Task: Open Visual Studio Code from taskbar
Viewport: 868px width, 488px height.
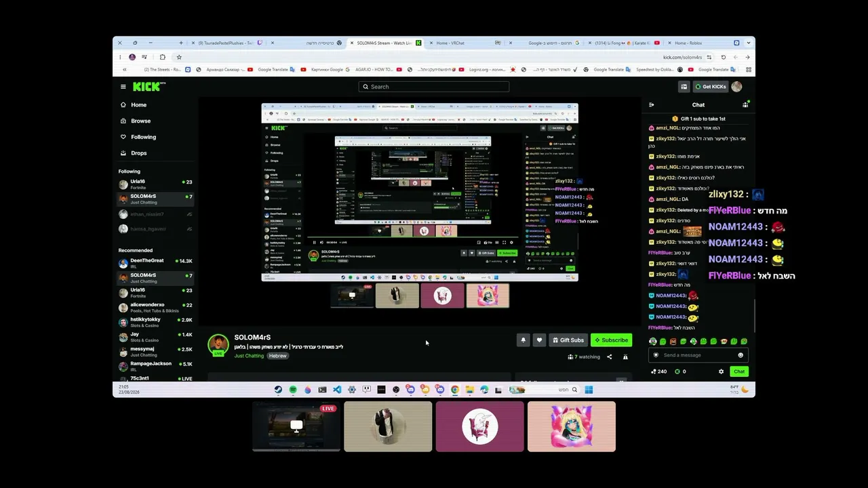Action: click(337, 390)
